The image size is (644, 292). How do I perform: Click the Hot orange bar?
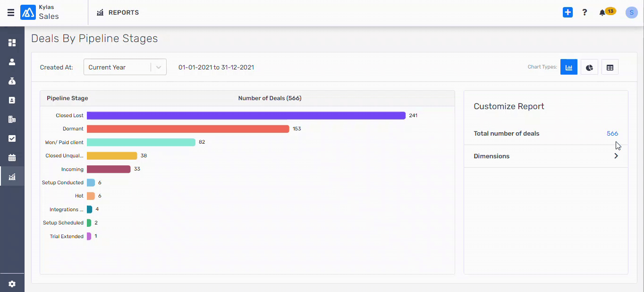click(x=91, y=196)
